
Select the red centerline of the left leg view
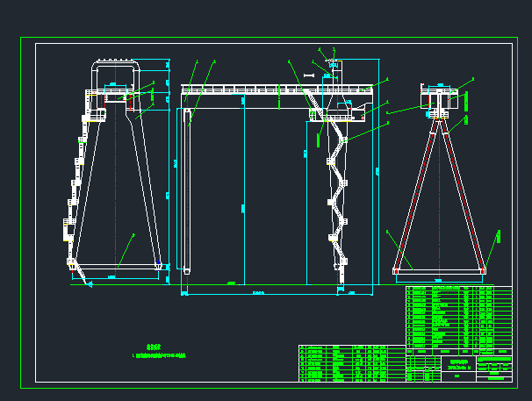coord(116,175)
